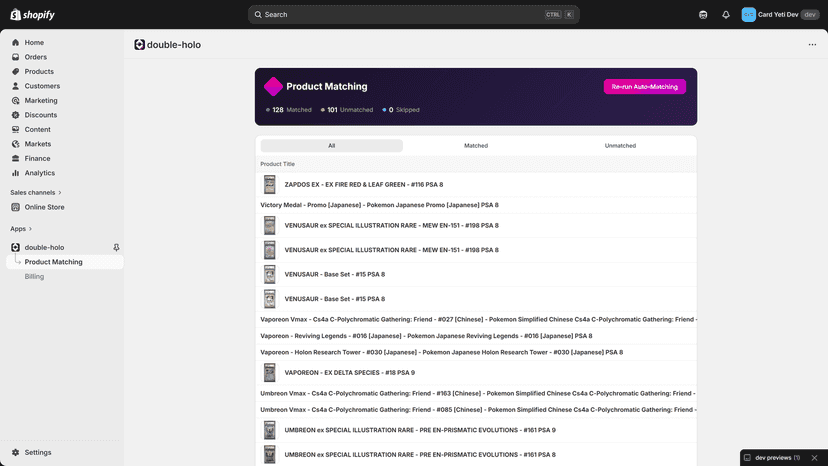
Task: Open the ZAPDOS EX card thumbnail
Action: tap(270, 184)
